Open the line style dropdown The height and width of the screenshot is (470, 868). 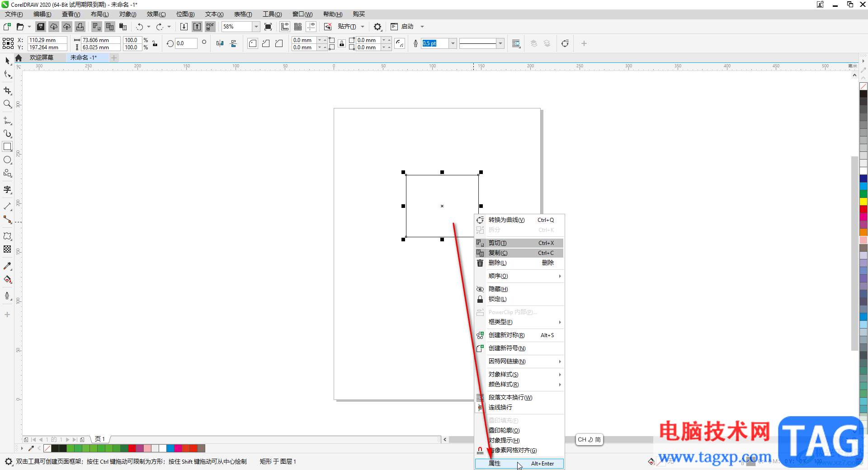500,43
